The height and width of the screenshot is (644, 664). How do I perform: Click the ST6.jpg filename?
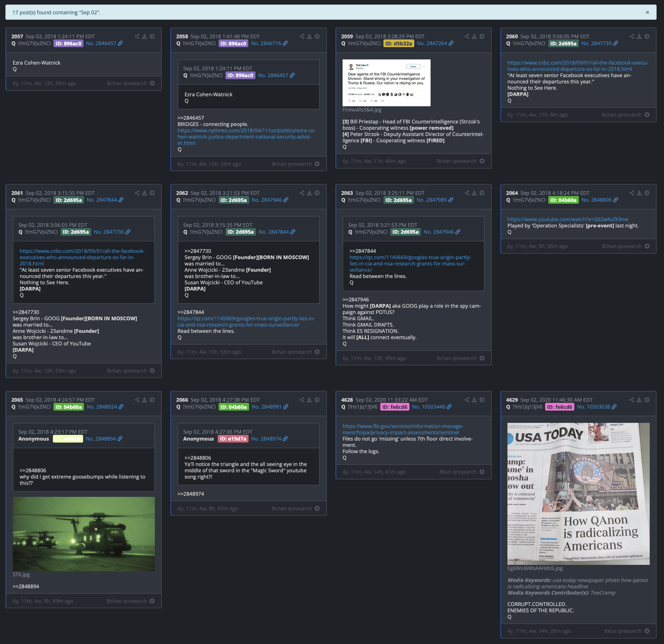pyautogui.click(x=21, y=575)
